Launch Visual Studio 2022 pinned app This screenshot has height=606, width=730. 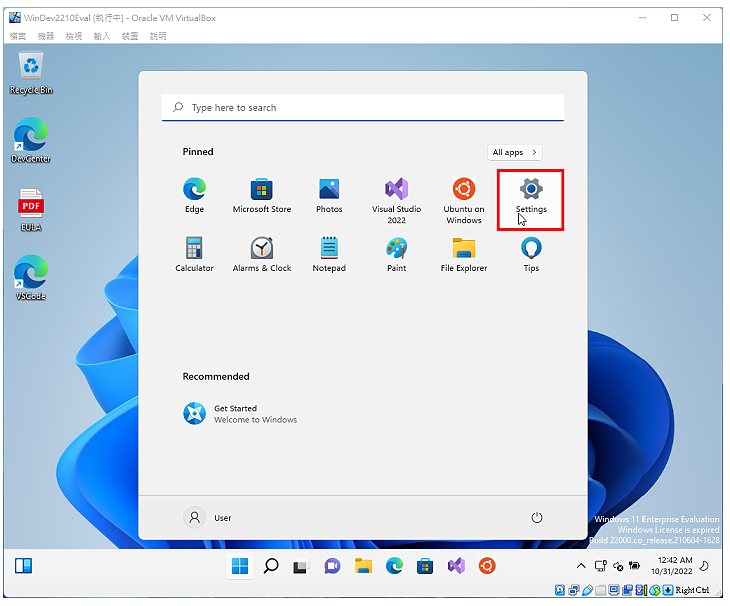[x=397, y=201]
